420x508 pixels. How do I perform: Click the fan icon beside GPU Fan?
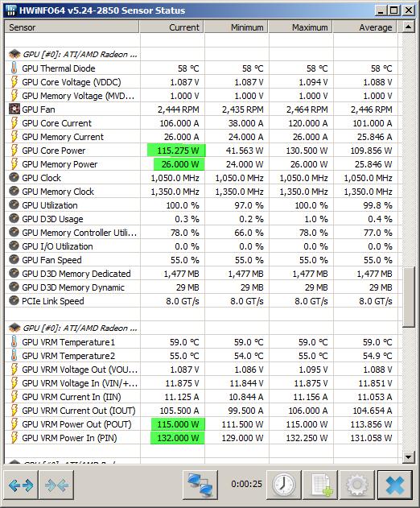click(14, 109)
